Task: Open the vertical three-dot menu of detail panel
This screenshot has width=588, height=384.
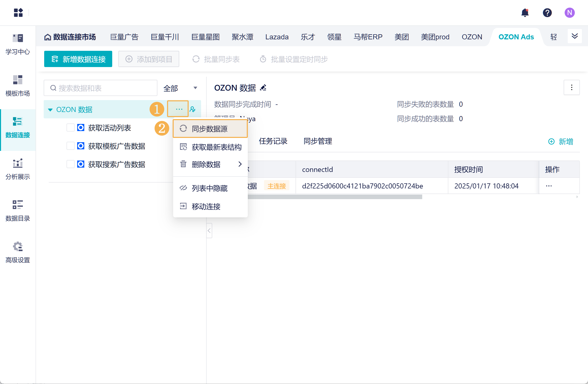Action: [x=571, y=87]
